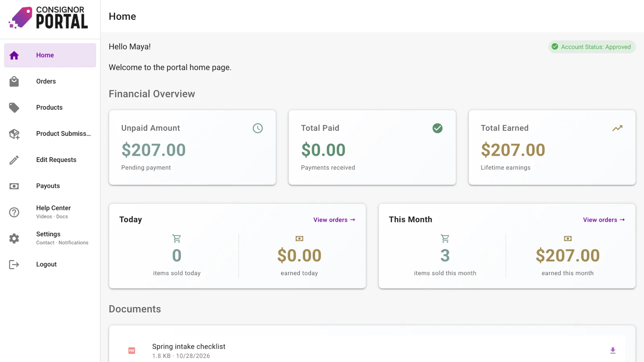Navigate to Payouts in the sidebar
This screenshot has width=644, height=362.
click(x=50, y=186)
